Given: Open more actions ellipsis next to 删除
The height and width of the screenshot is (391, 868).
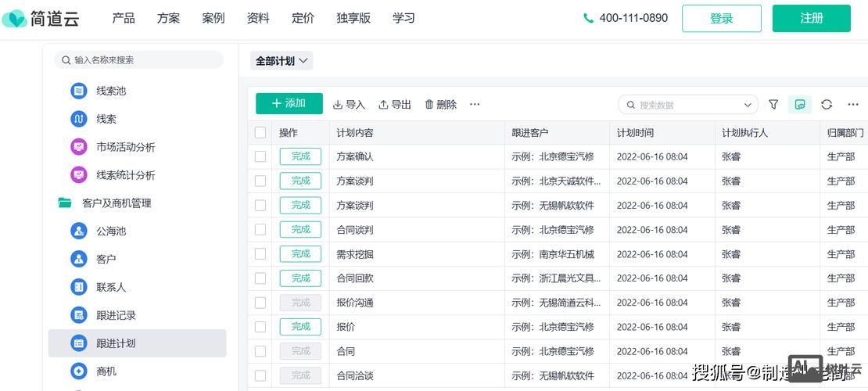Looking at the screenshot, I should click(475, 104).
